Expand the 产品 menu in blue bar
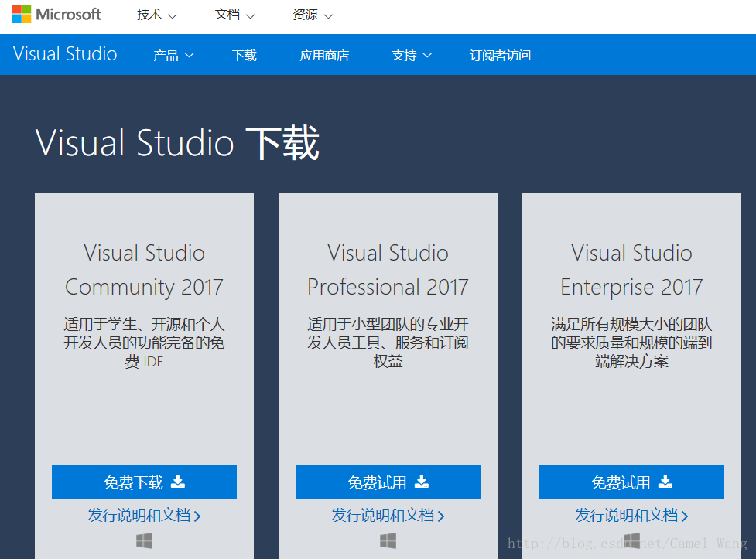This screenshot has height=559, width=756. coord(173,56)
